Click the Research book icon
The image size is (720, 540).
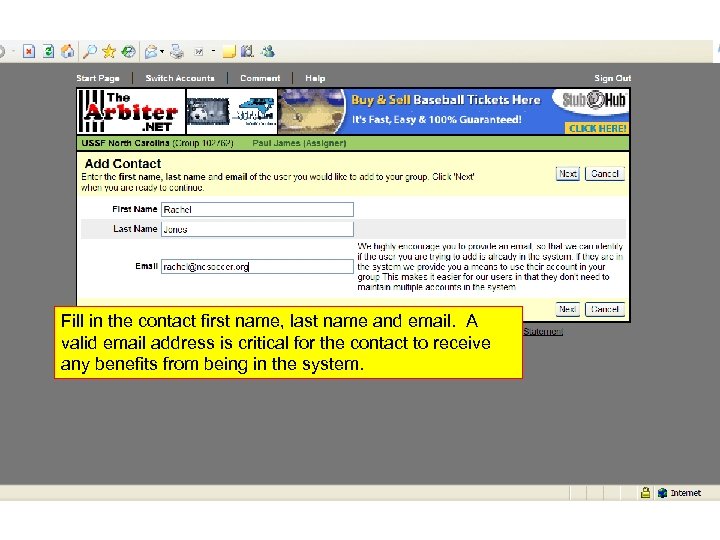click(248, 51)
